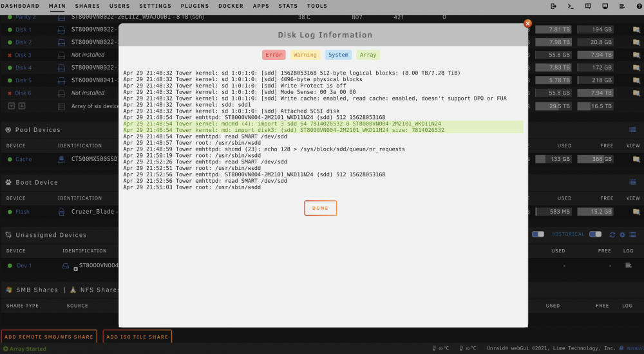Click the help question mark icon
This screenshot has width=644, height=354.
(639, 6)
